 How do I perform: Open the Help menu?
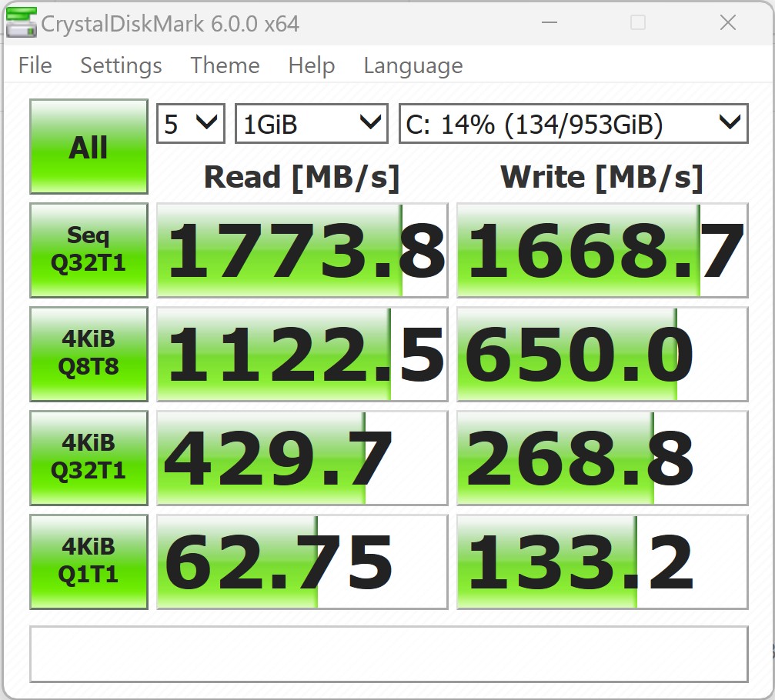[x=311, y=66]
